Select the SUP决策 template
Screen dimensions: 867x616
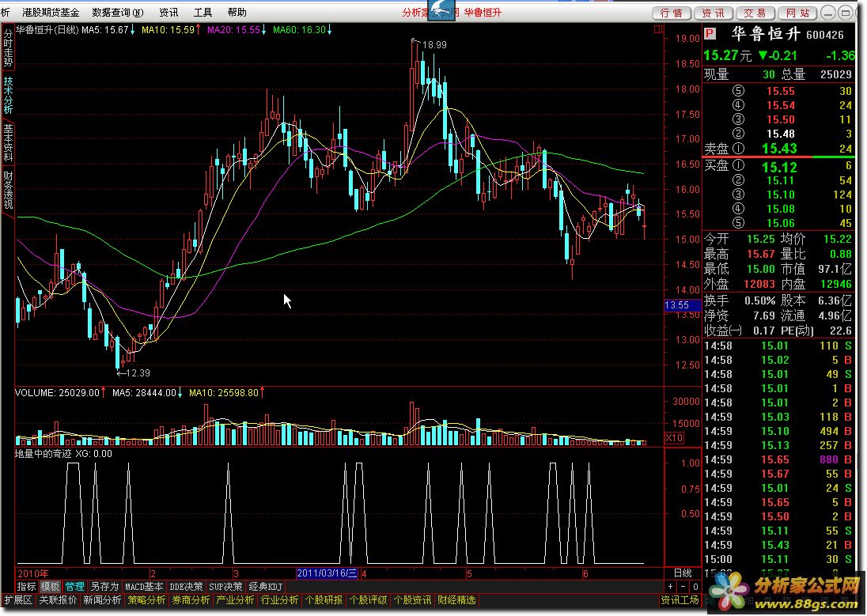[x=225, y=587]
